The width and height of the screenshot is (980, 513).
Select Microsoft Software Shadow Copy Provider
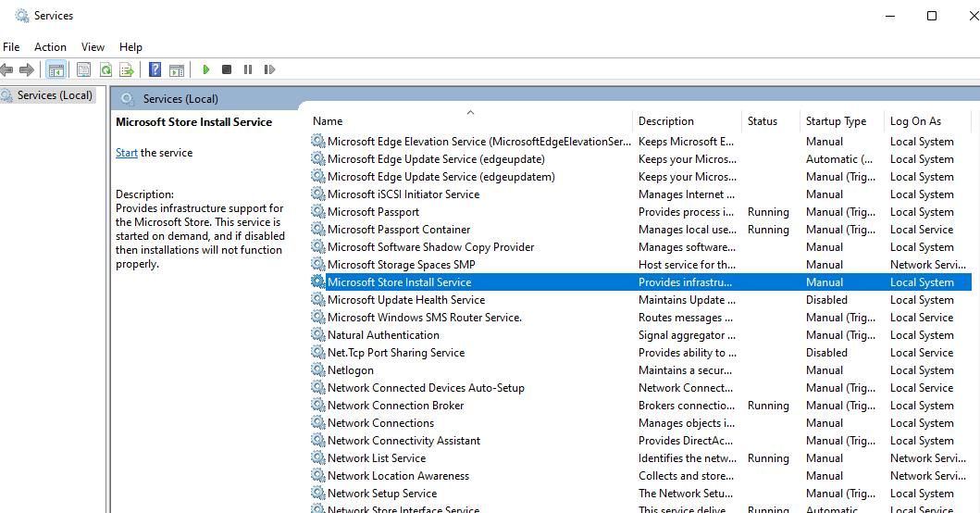(430, 246)
